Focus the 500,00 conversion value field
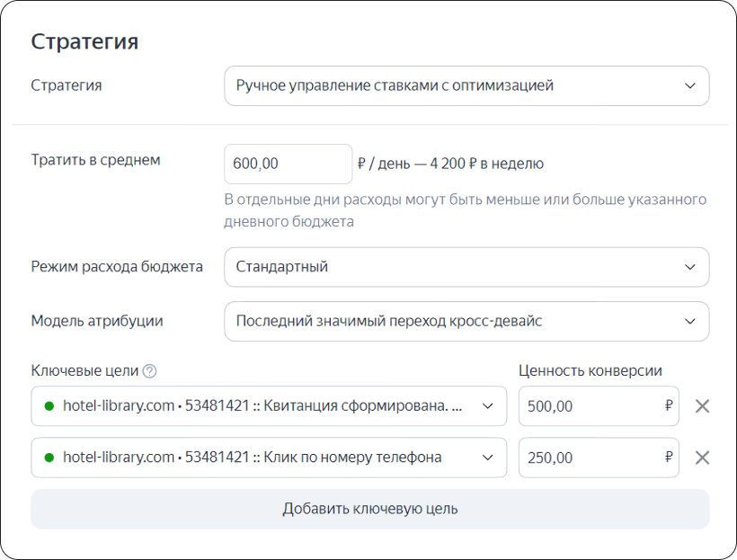The height and width of the screenshot is (560, 737). [599, 406]
